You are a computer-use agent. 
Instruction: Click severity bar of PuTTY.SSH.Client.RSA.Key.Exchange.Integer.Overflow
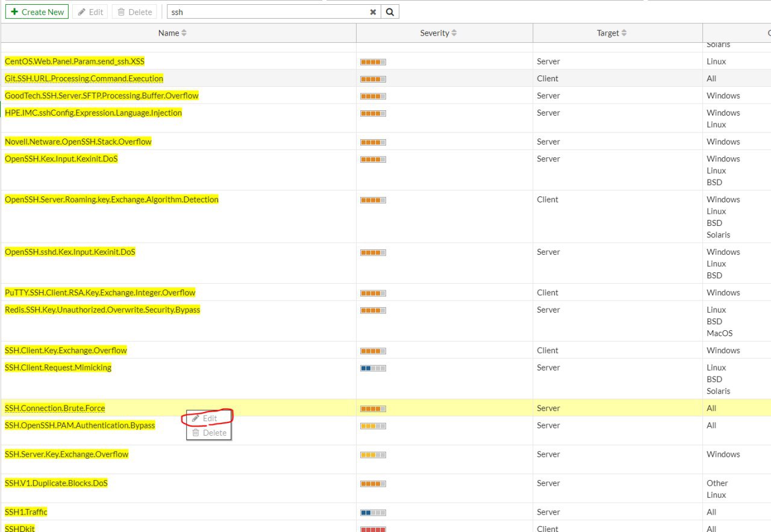click(x=373, y=293)
